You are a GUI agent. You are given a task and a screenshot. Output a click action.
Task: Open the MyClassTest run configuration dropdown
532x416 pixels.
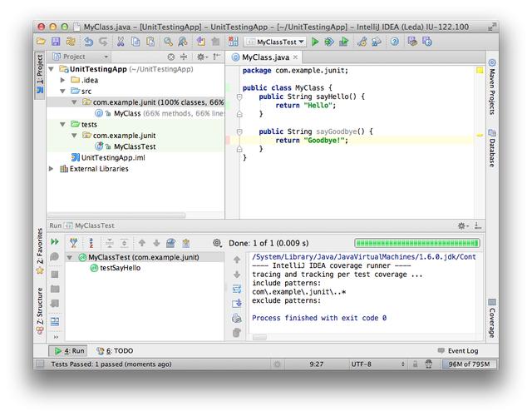click(275, 42)
